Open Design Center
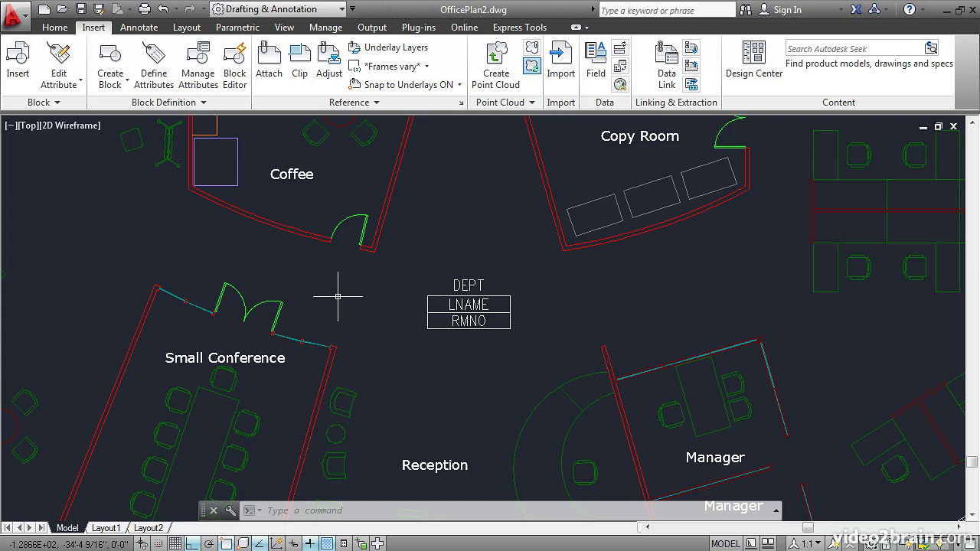The height and width of the screenshot is (551, 980). (754, 60)
